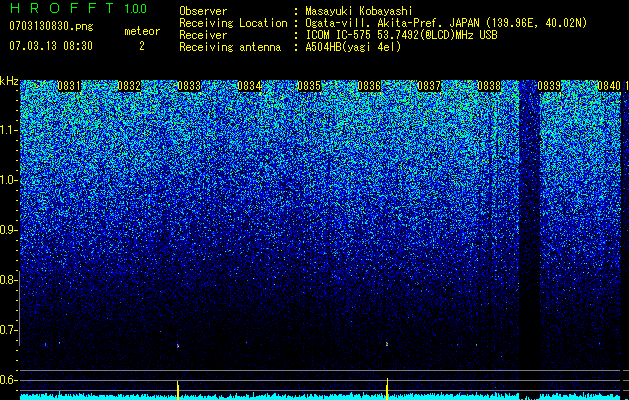
Task: Click the meteor echo dot near 0836
Action: (387, 344)
